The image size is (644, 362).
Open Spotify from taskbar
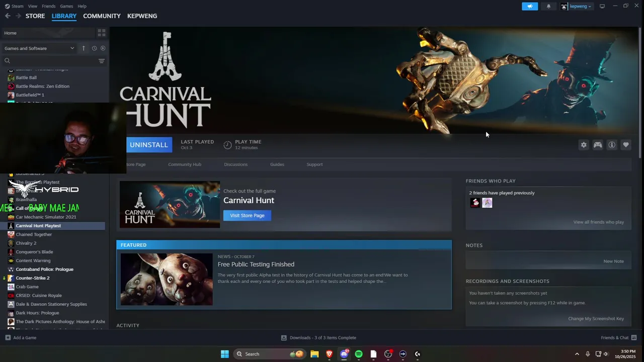359,354
